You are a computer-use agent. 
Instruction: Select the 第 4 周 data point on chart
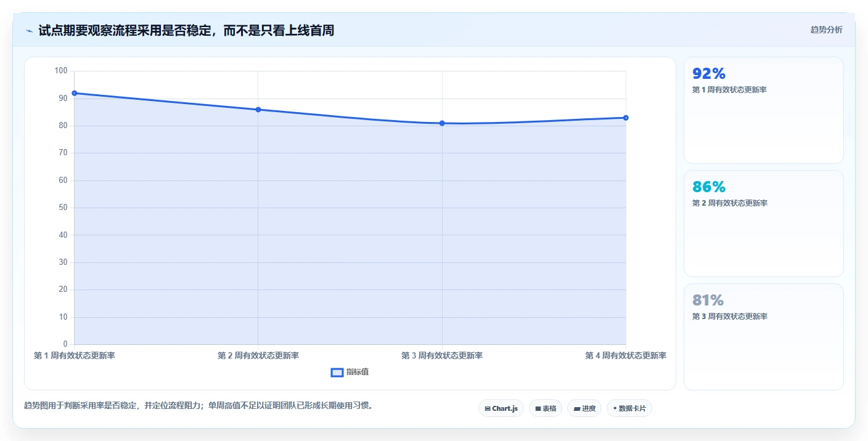coord(626,118)
